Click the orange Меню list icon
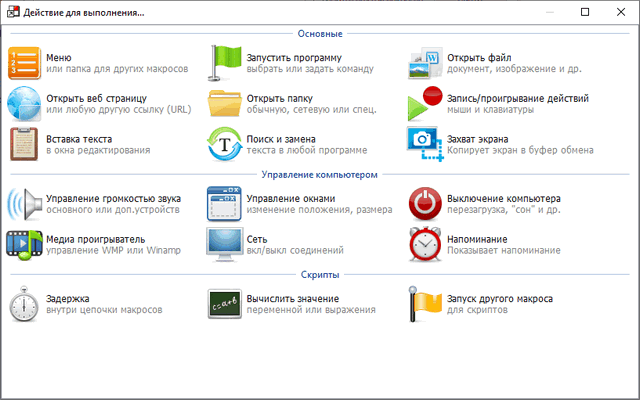This screenshot has height=400, width=640. click(24, 63)
